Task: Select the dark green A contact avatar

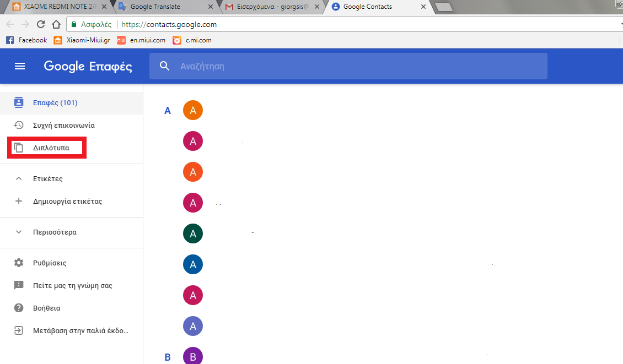Action: (x=193, y=233)
